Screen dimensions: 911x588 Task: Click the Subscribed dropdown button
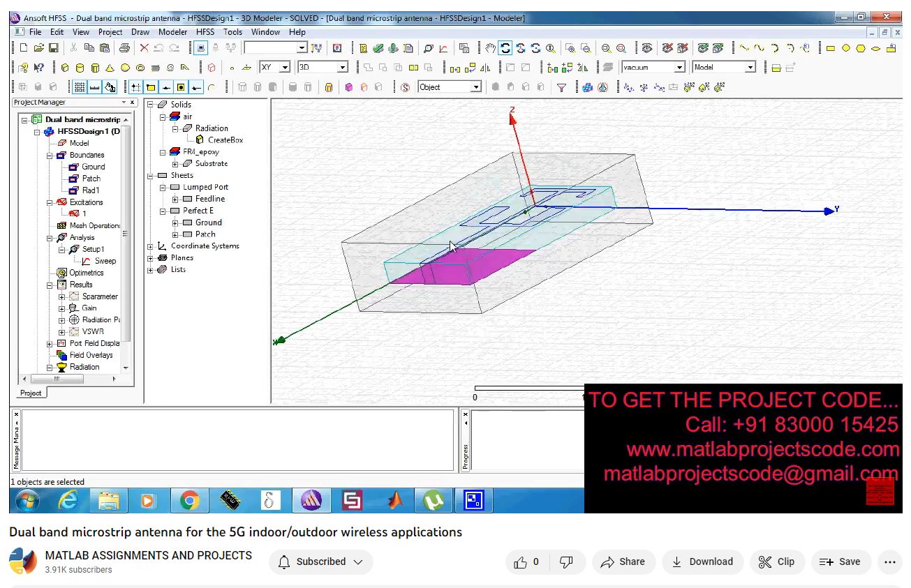coord(321,561)
